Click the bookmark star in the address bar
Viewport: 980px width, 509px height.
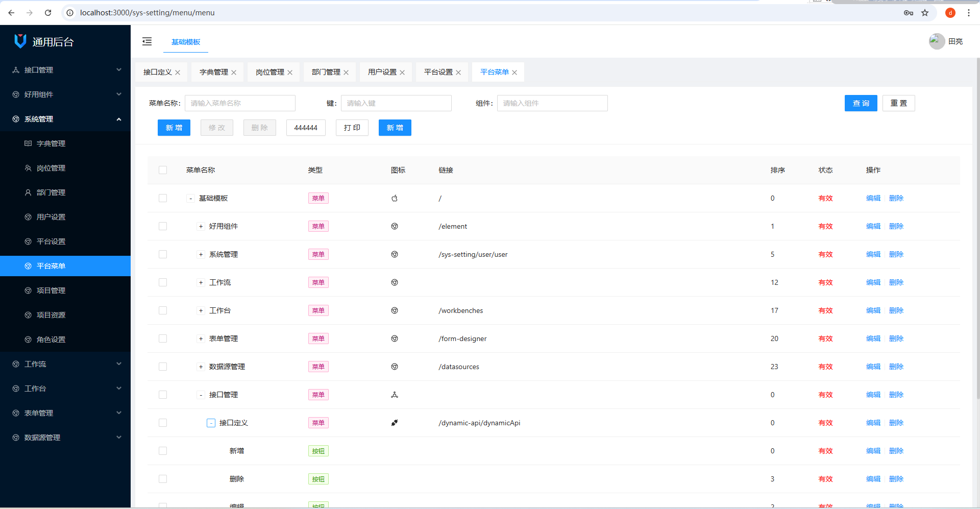(925, 13)
